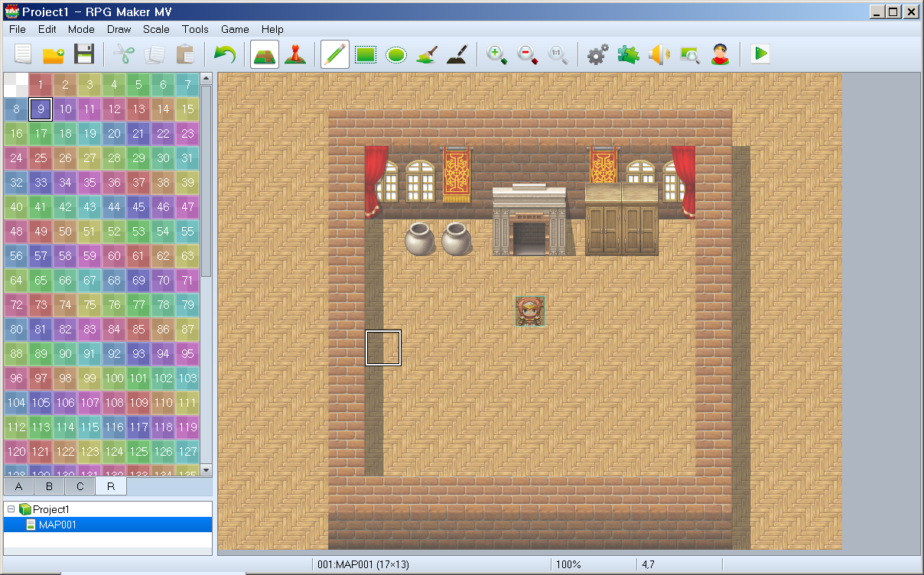Pick region swatch 100
Viewport: 924px width, 575px height.
pos(114,378)
